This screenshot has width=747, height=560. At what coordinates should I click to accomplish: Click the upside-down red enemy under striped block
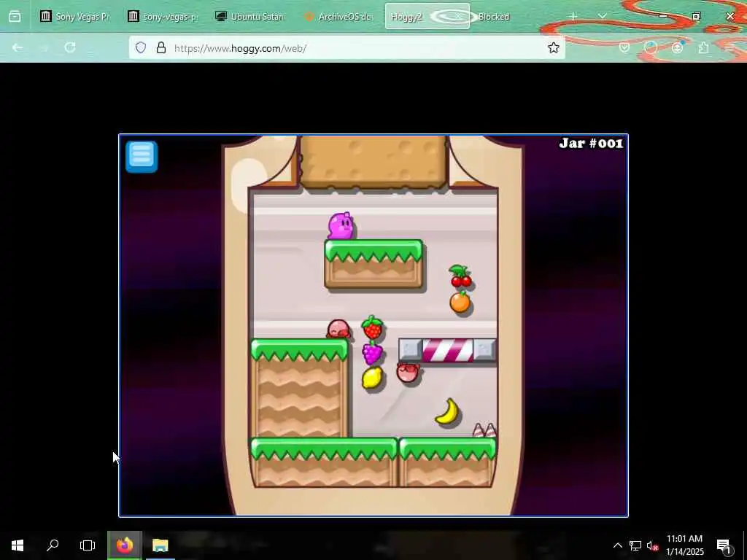(408, 373)
